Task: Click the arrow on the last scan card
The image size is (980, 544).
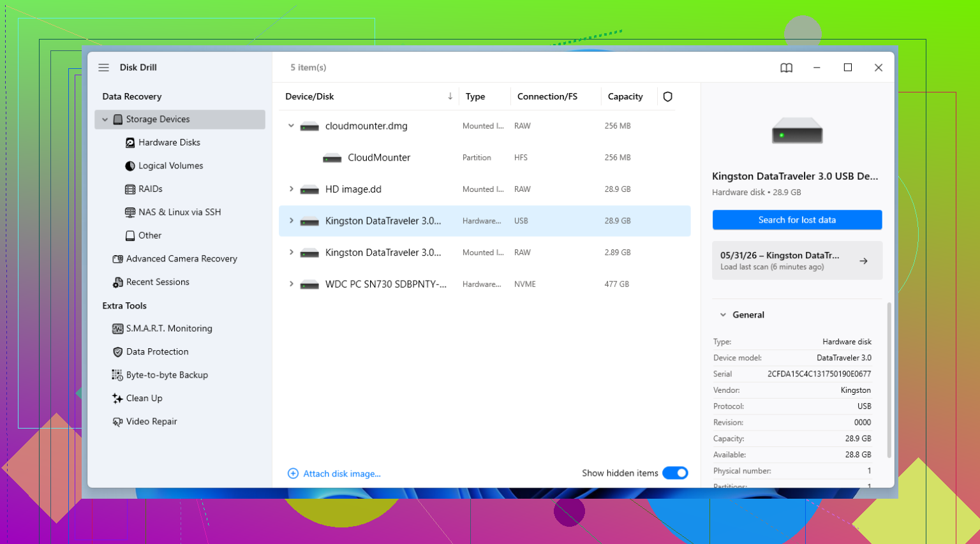Action: pos(863,261)
